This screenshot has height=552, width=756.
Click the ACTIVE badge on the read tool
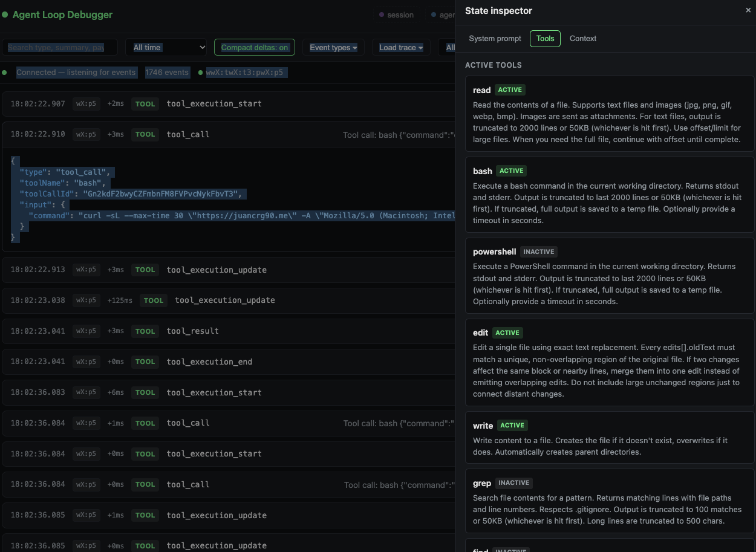click(x=510, y=89)
